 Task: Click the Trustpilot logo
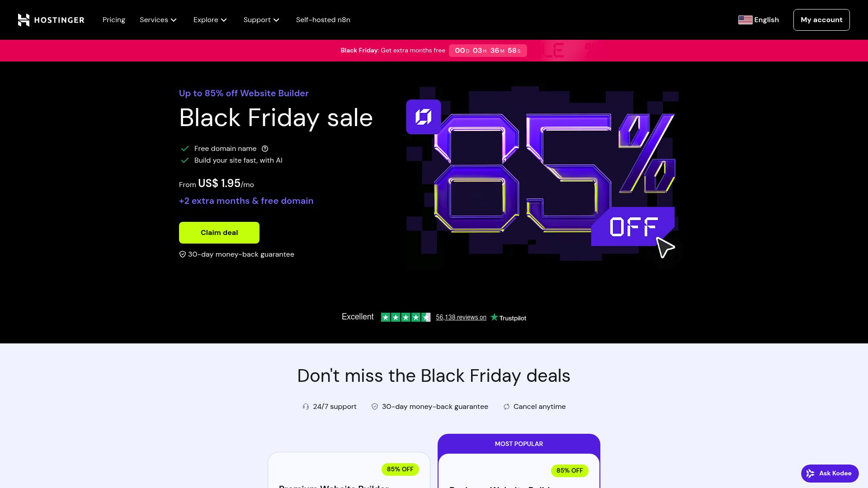tap(508, 318)
